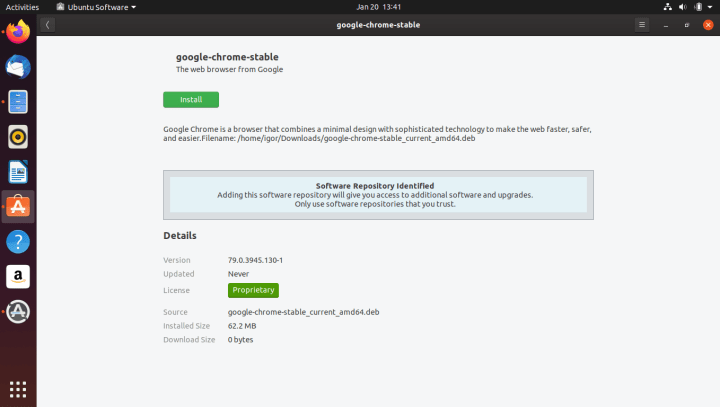Screen dimensions: 720x407
Task: Launch LibreOffice Writer from the dock
Action: (18, 172)
